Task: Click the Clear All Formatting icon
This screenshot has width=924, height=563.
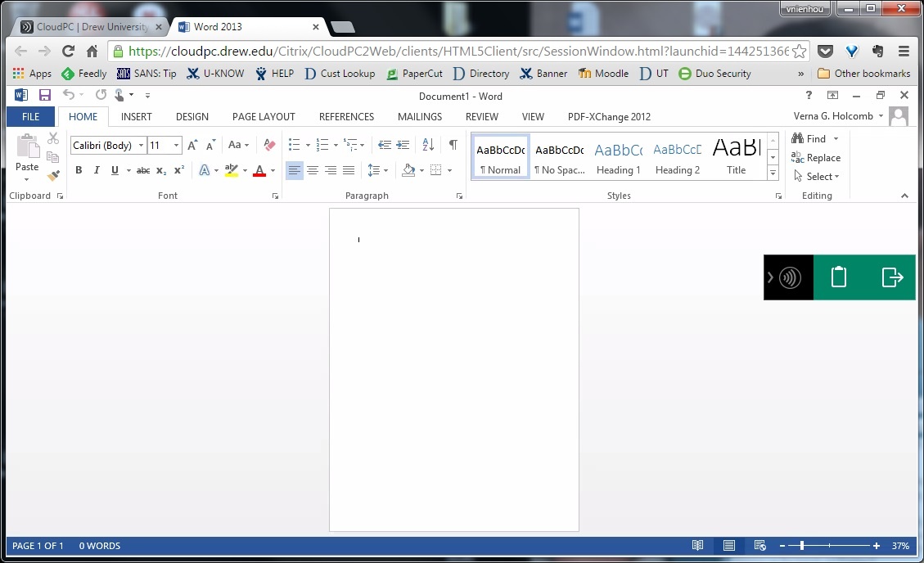Action: [269, 146]
